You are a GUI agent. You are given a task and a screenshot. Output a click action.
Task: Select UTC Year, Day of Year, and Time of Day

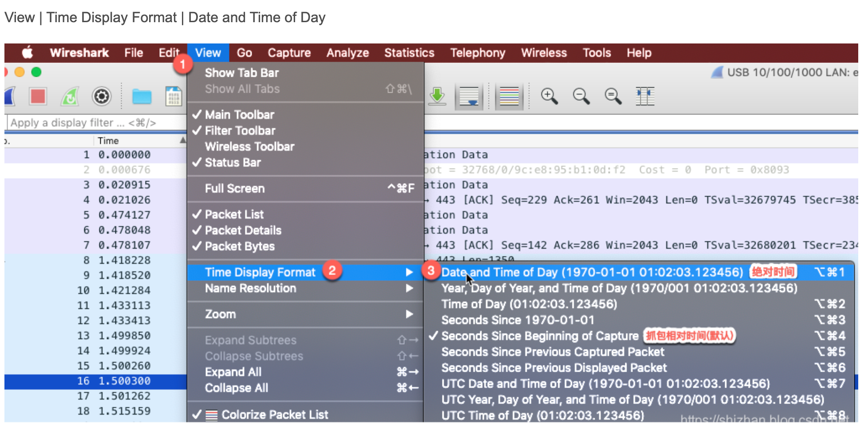[x=639, y=400]
